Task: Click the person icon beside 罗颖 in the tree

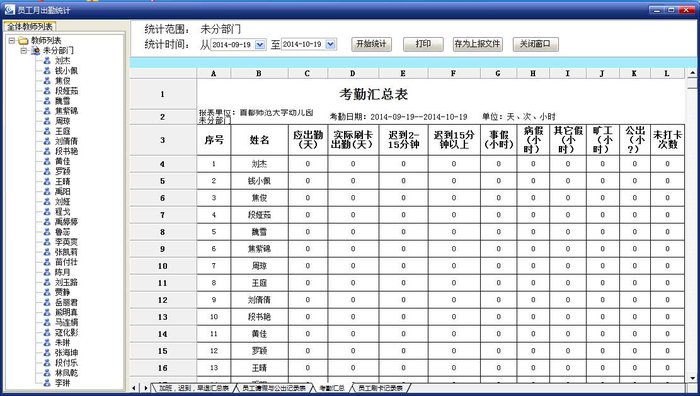Action: click(47, 171)
